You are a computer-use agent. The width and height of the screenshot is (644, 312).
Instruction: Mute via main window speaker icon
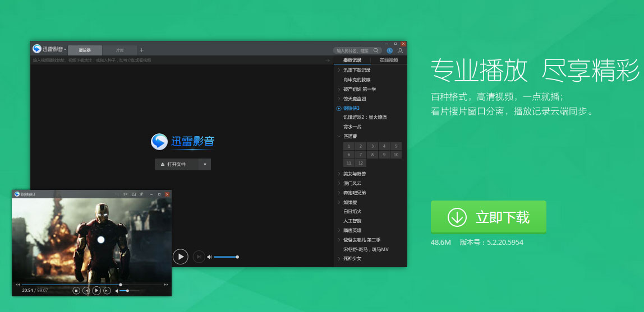coord(209,257)
